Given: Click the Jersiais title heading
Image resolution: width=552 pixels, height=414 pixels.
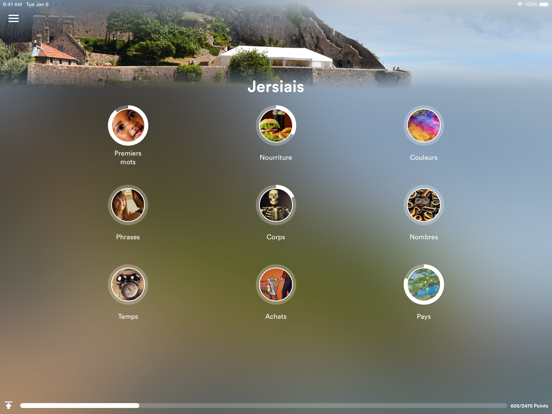Looking at the screenshot, I should tap(276, 87).
